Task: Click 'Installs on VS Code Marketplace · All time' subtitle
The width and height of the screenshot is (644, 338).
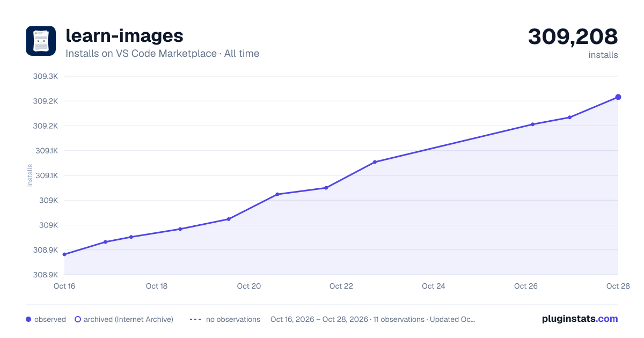Action: coord(163,54)
